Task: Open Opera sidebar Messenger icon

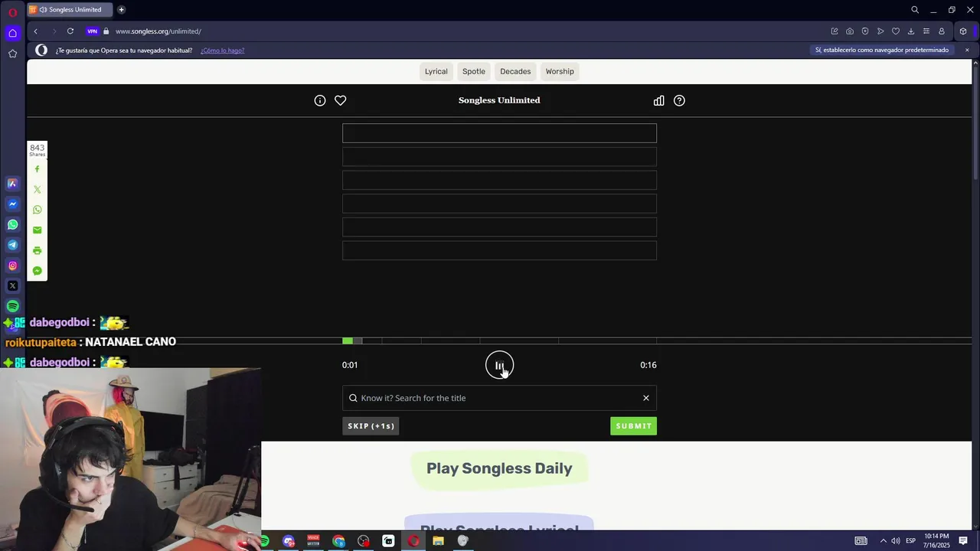Action: coord(12,204)
